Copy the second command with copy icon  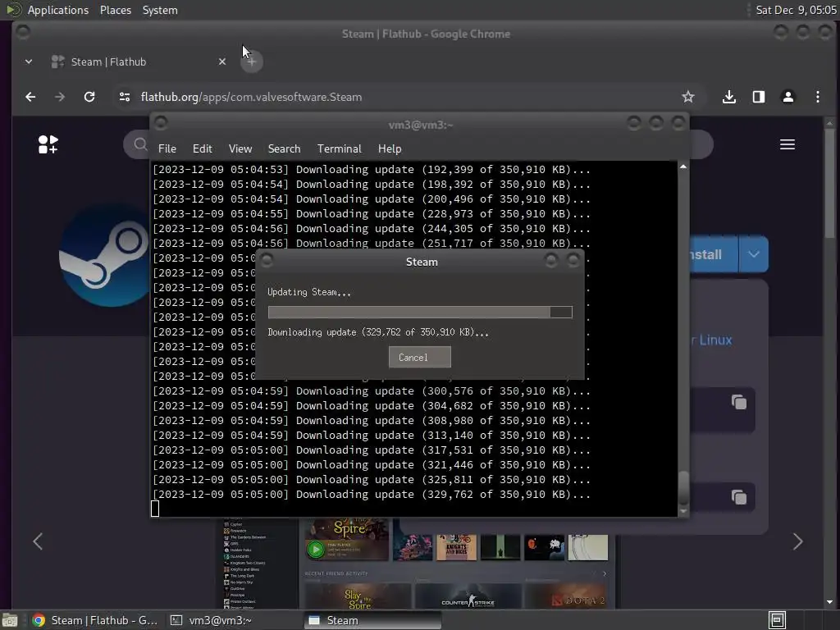click(x=739, y=497)
